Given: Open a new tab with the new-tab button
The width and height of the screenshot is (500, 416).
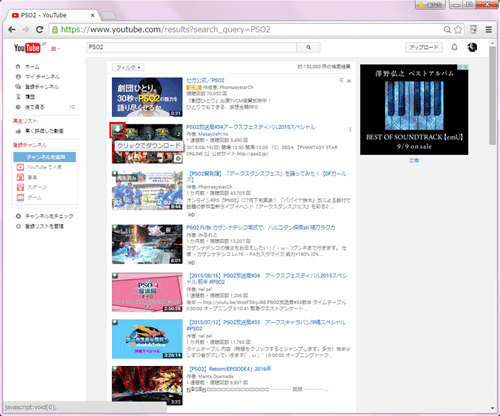Looking at the screenshot, I should [x=108, y=15].
